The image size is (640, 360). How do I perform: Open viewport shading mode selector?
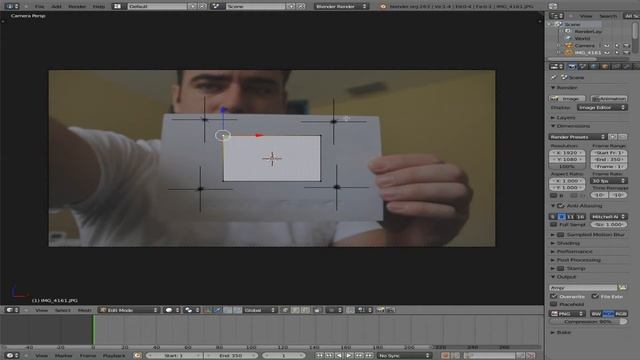(x=172, y=310)
